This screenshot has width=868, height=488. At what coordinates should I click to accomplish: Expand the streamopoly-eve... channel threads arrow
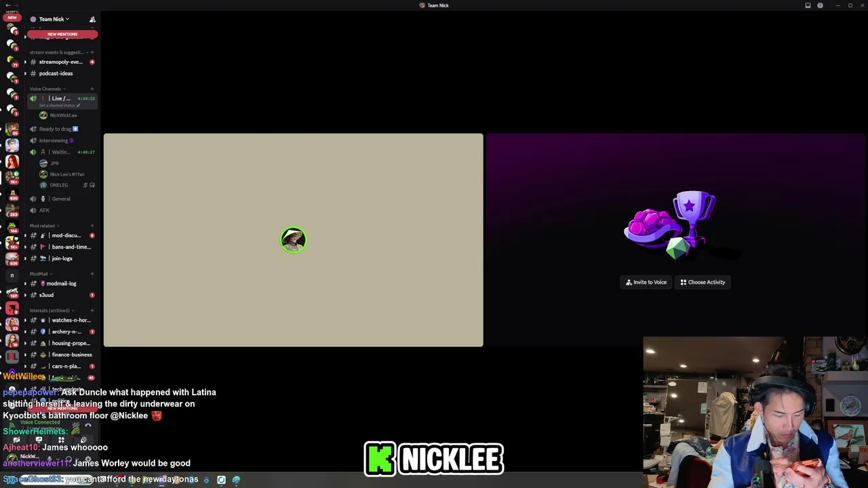[25, 62]
